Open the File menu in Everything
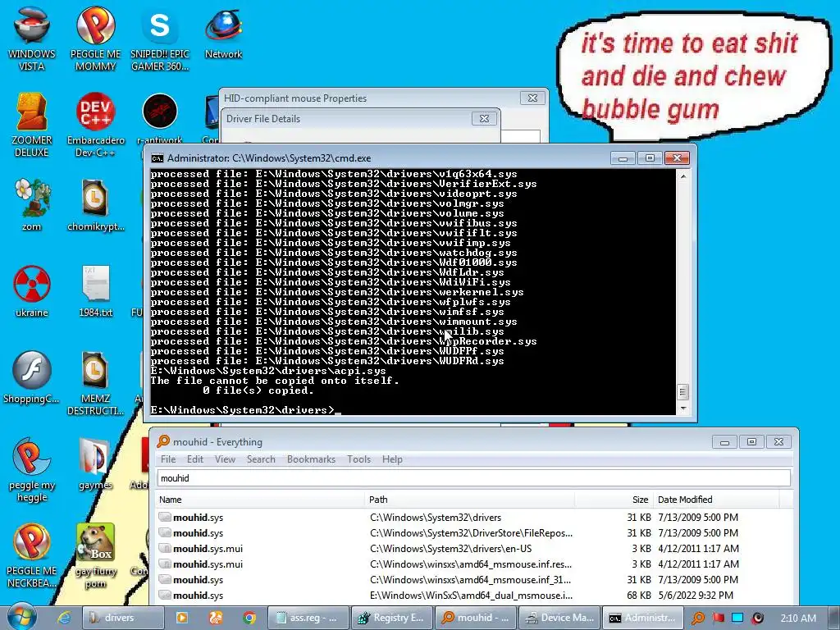840x630 pixels. click(168, 459)
